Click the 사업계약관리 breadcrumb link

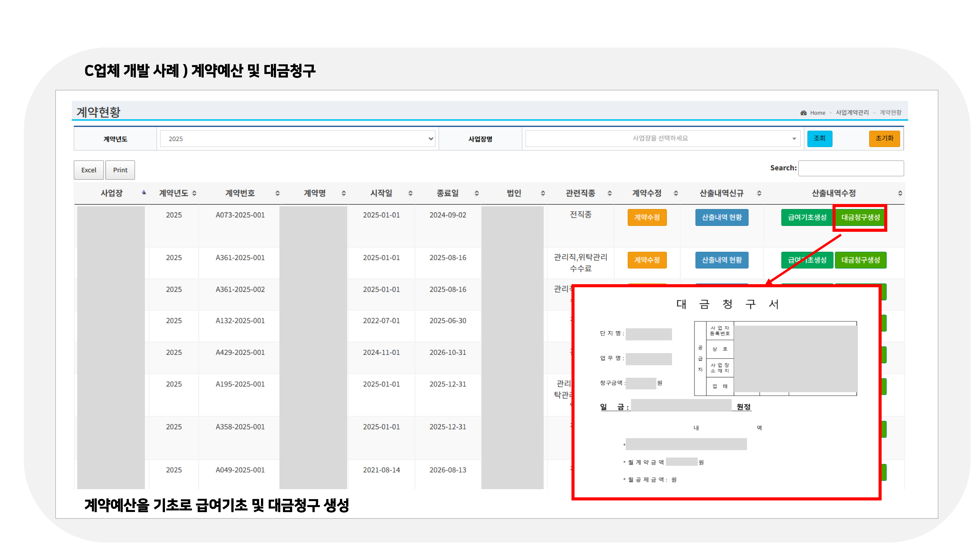(852, 113)
